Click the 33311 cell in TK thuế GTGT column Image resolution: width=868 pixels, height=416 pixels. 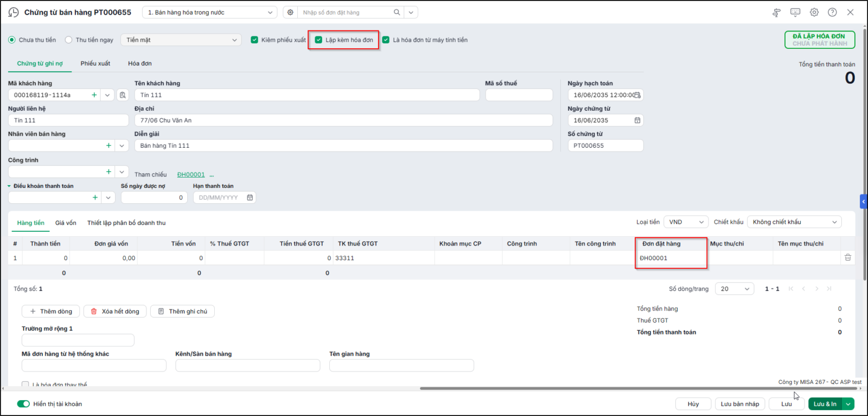[384, 258]
